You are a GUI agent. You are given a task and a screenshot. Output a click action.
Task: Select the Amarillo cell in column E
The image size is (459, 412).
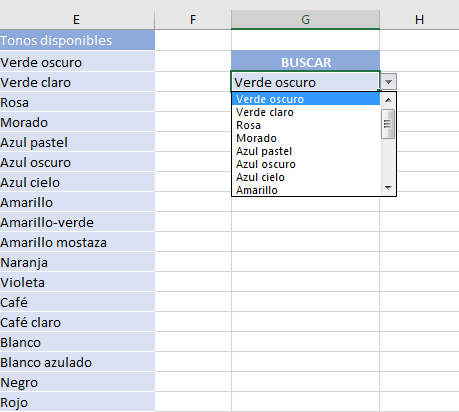click(77, 201)
